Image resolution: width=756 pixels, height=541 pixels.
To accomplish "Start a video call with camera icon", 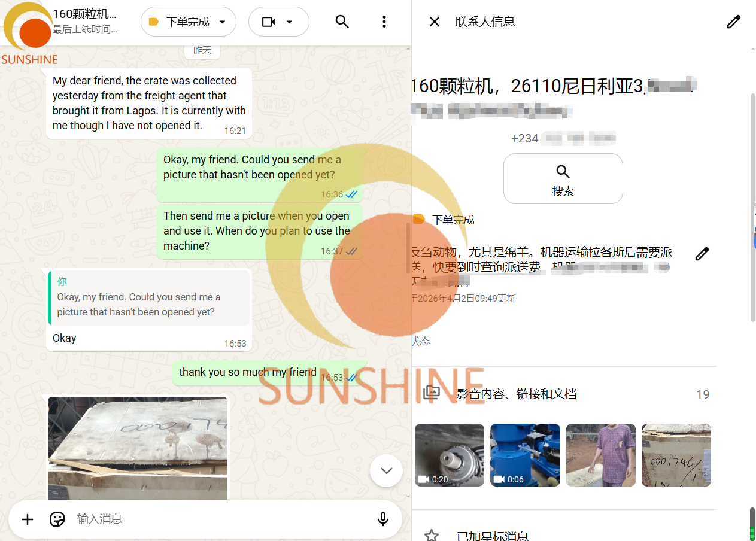I will (x=269, y=22).
